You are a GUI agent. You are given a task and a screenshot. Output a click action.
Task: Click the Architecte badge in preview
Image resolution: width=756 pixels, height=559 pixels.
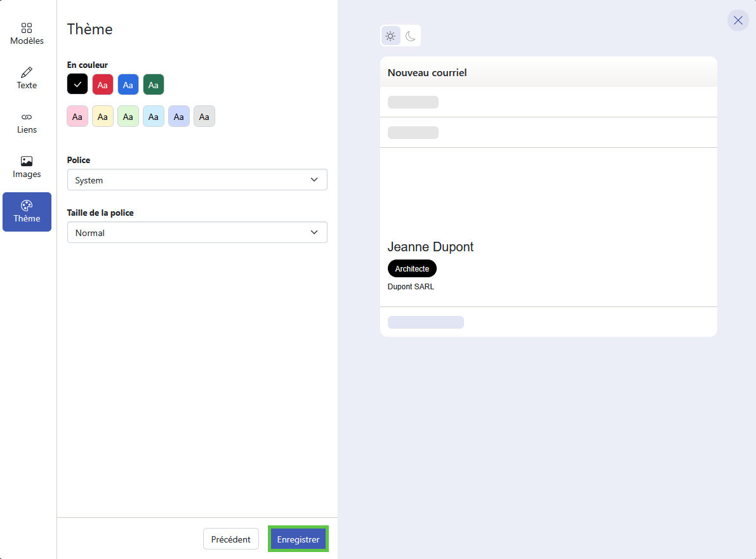[x=412, y=269]
